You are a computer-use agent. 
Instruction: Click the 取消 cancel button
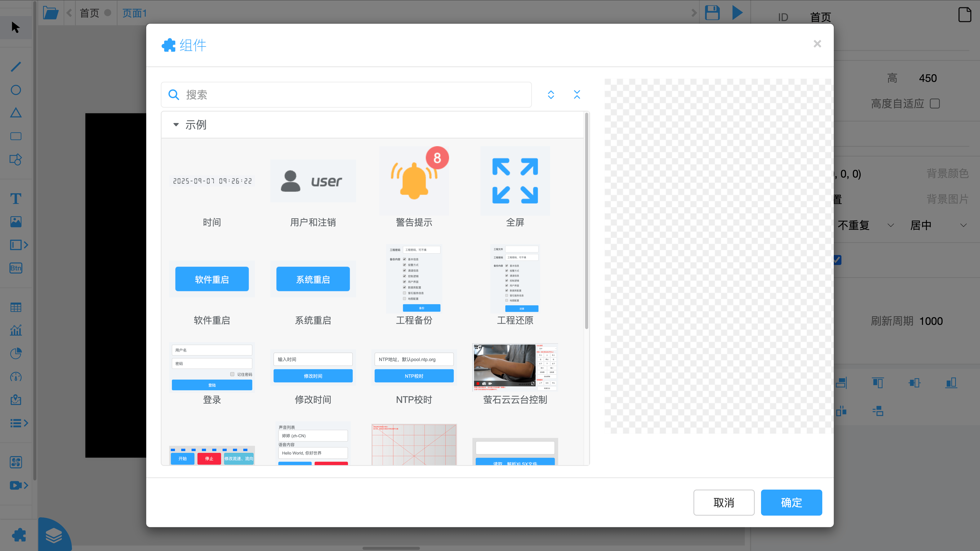tap(724, 502)
